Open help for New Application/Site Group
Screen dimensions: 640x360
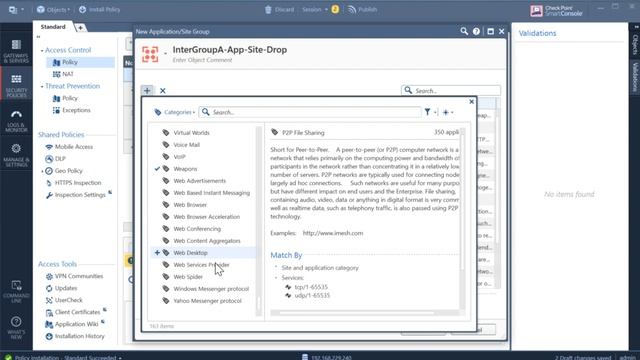coord(476,31)
